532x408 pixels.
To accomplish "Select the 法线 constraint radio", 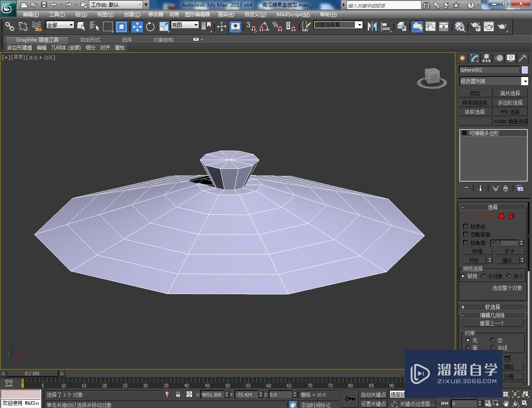I will [x=493, y=347].
